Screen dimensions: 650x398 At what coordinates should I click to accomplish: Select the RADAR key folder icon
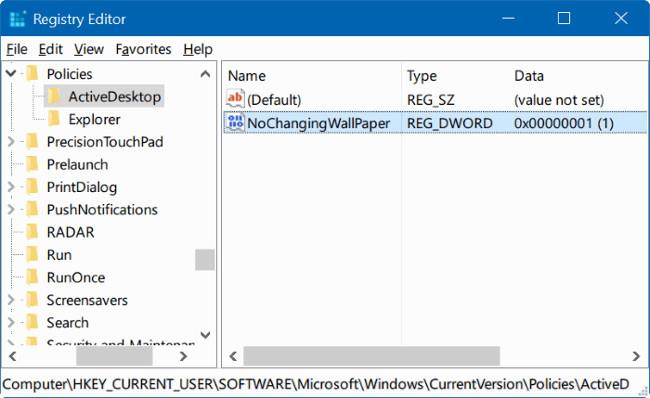pos(32,232)
